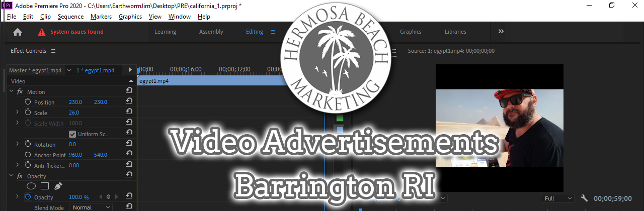Expand the Opacity value property

pos(18,197)
